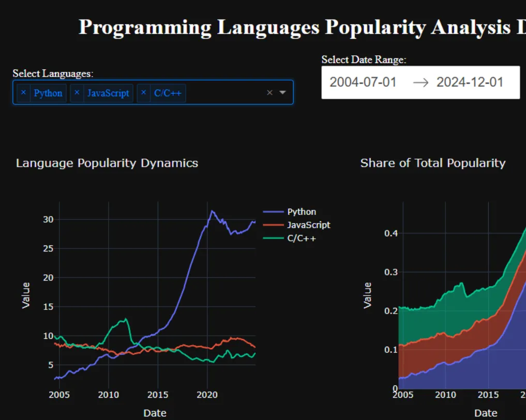Toggle Python trace in chart legend
This screenshot has height=420, width=526.
click(x=302, y=212)
